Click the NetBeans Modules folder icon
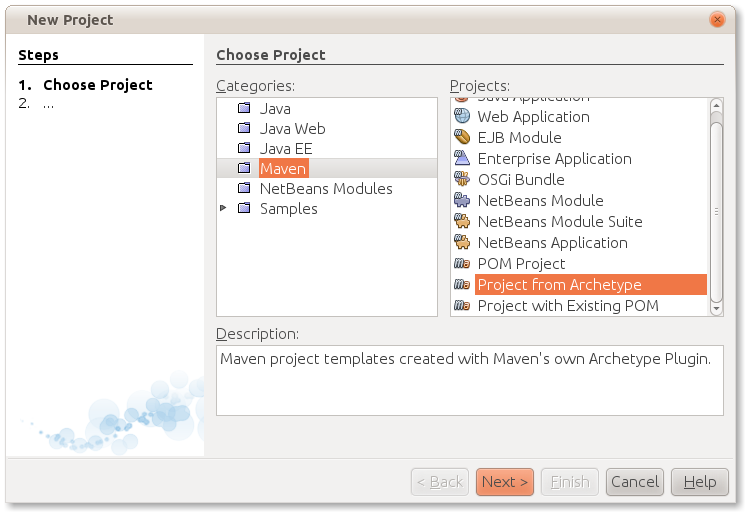This screenshot has height=512, width=745. pyautogui.click(x=244, y=188)
